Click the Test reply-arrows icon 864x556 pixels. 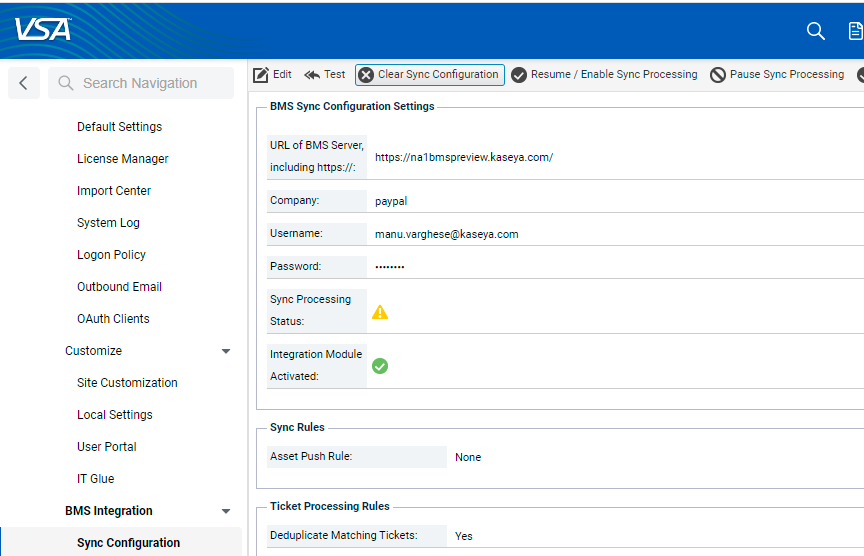[x=312, y=75]
